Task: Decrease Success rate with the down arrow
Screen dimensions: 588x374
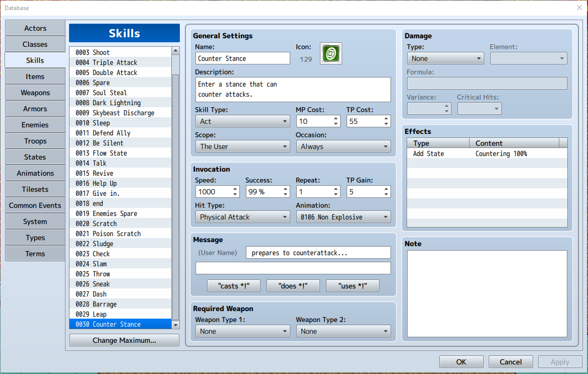Action: click(x=285, y=194)
